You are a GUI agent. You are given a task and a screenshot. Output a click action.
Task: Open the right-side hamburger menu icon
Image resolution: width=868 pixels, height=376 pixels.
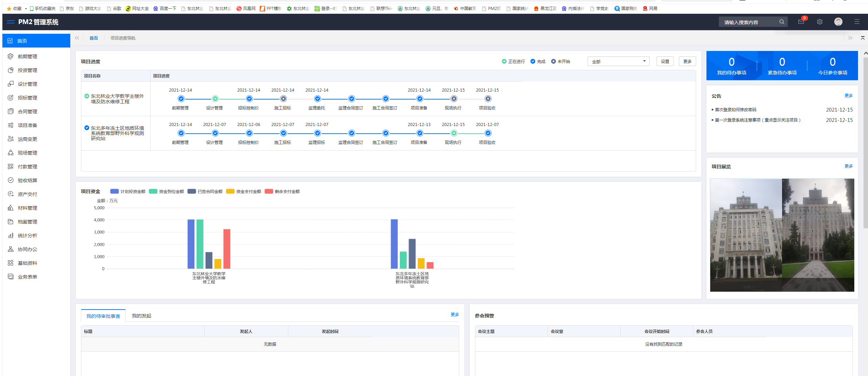click(x=857, y=22)
